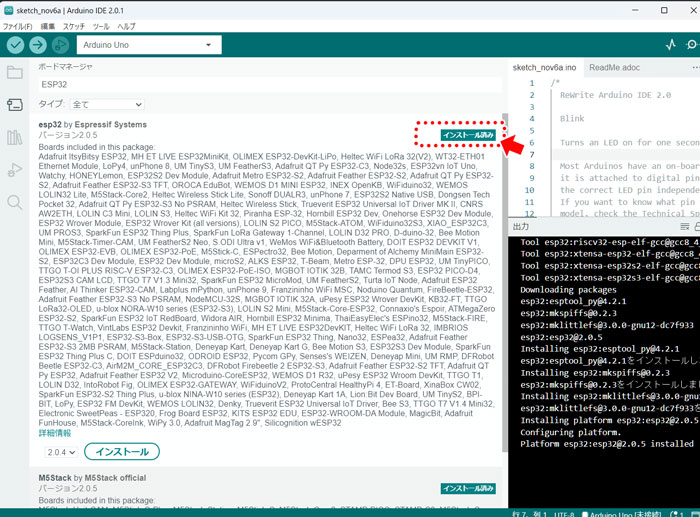Image resolution: width=700 pixels, height=517 pixels.
Task: Click 'Boards included in this package:' under esp32
Action: click(x=96, y=147)
